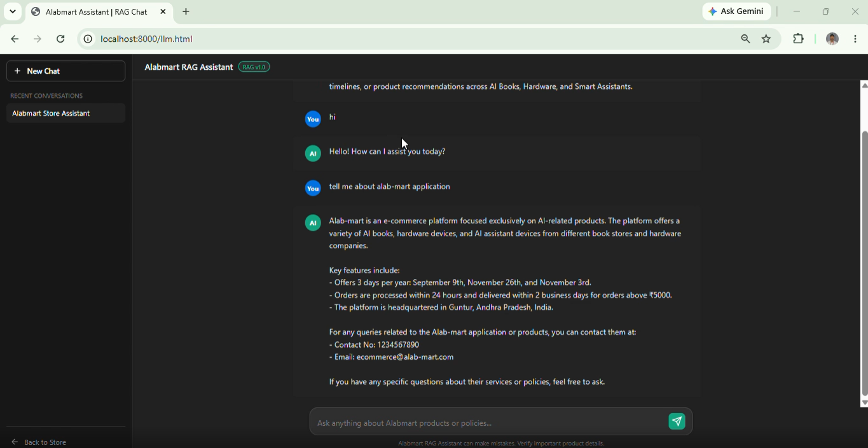Click the RECENT CONVERSATIONS heading
Viewport: 868px width, 448px height.
click(46, 96)
